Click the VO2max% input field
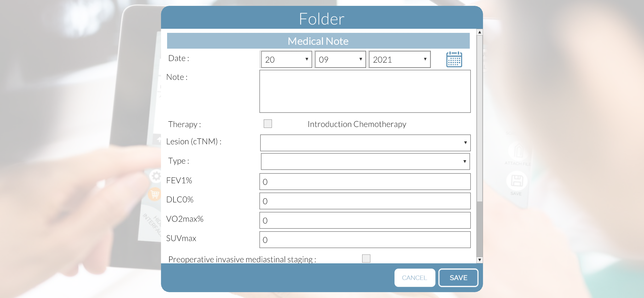 [365, 220]
